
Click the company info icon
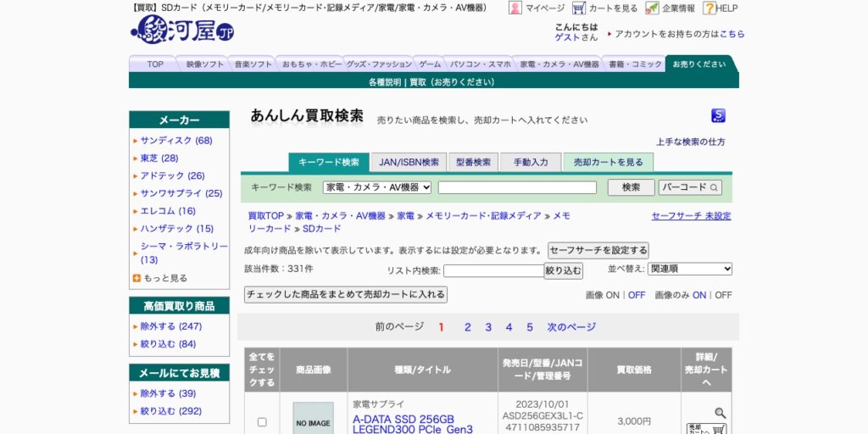[x=652, y=8]
